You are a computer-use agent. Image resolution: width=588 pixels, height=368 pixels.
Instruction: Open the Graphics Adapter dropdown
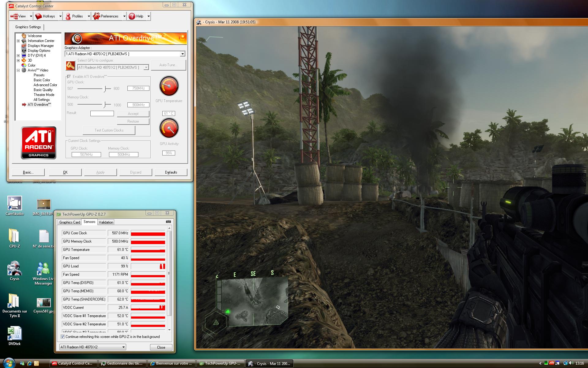[x=125, y=54]
